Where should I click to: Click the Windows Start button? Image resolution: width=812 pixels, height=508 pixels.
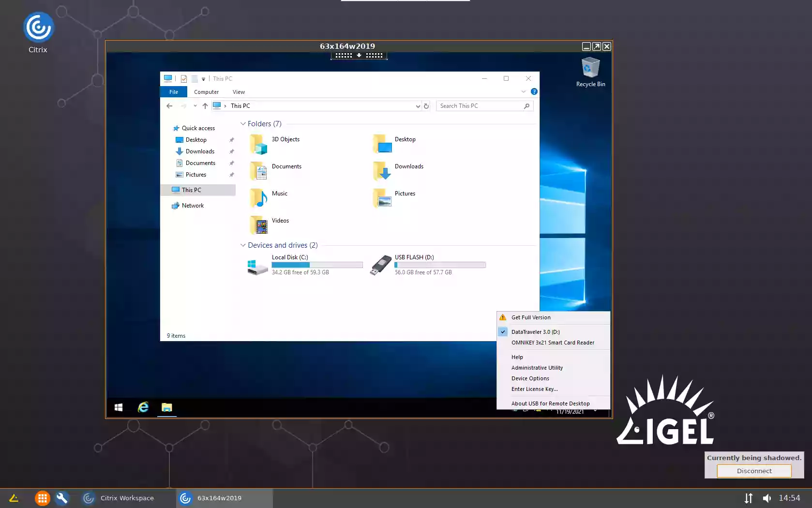coord(119,407)
